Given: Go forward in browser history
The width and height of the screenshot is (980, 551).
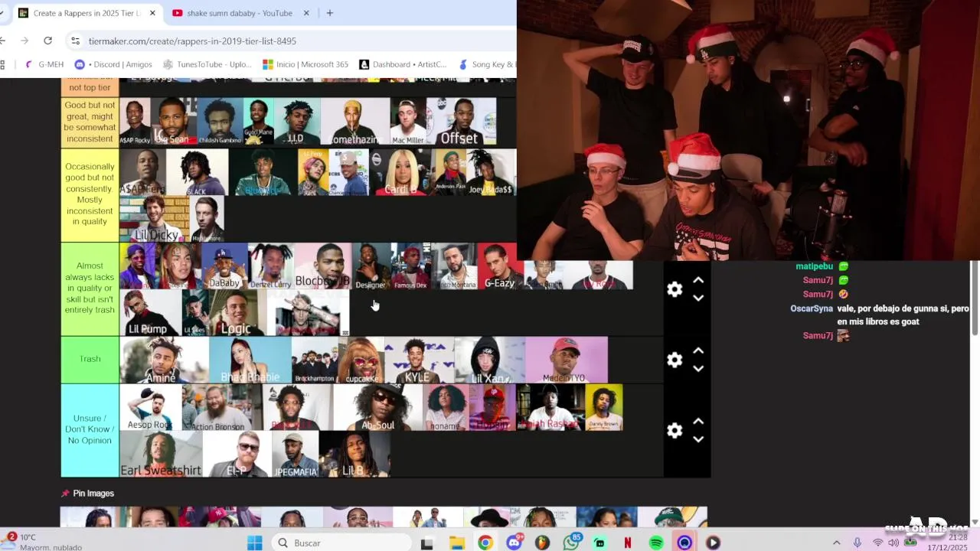Looking at the screenshot, I should tap(24, 41).
